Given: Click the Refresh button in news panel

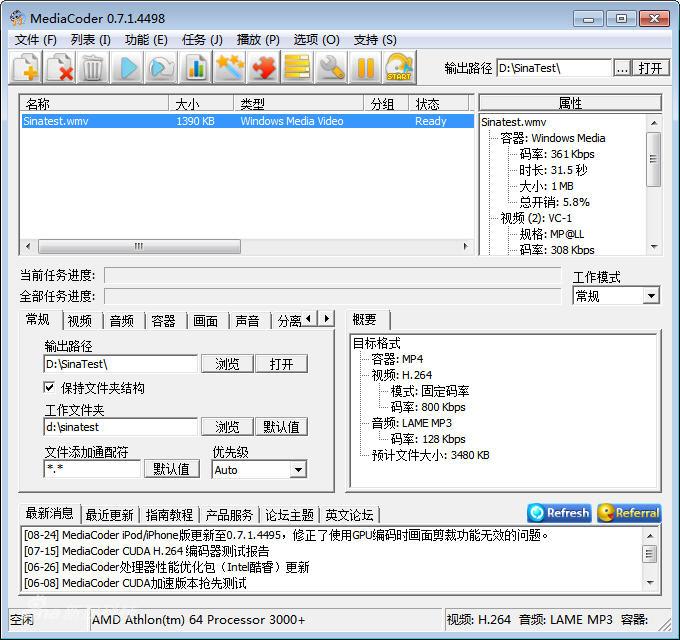Looking at the screenshot, I should click(559, 513).
